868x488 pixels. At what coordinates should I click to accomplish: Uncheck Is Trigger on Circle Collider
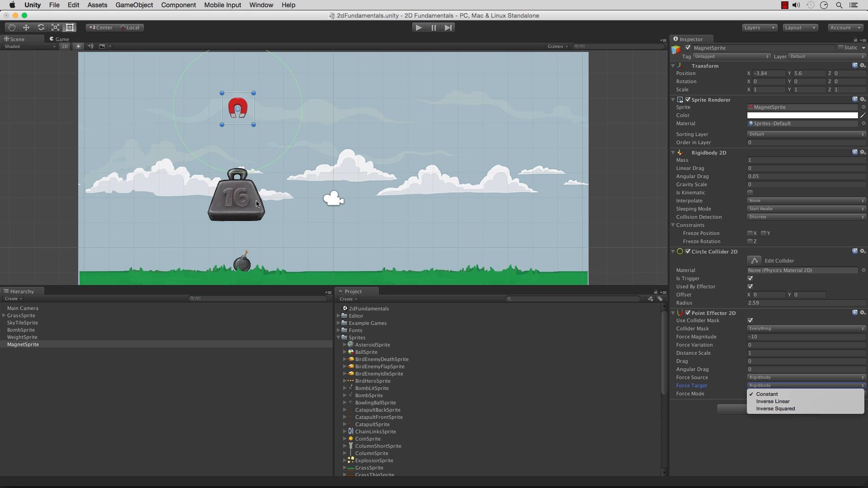pos(750,278)
